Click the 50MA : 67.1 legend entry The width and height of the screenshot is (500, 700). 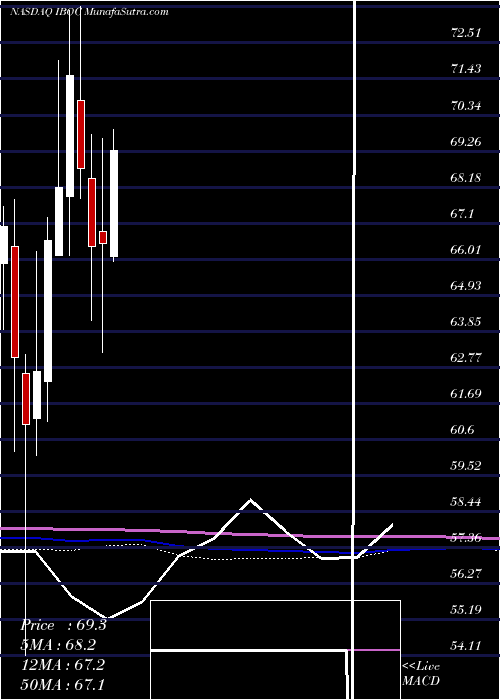click(x=62, y=684)
